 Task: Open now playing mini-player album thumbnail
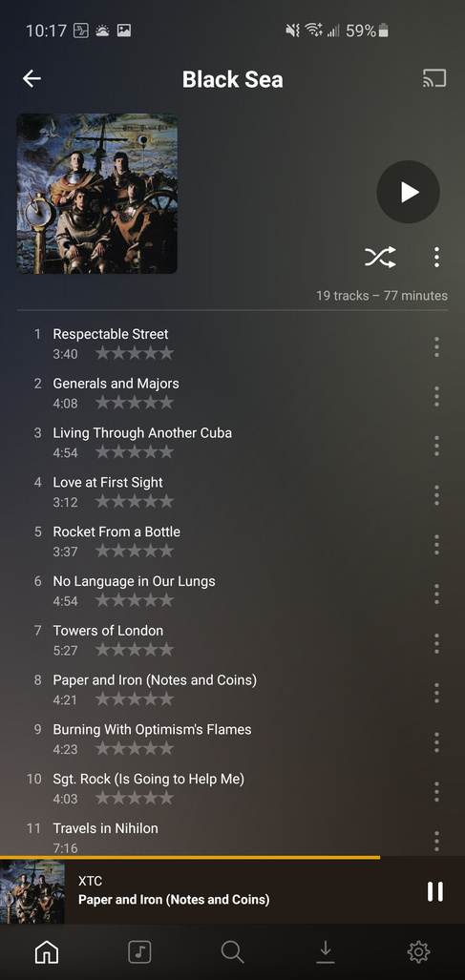coord(32,892)
